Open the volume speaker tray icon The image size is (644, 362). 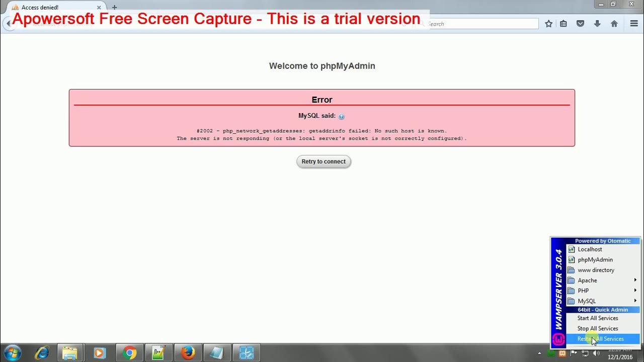point(596,353)
